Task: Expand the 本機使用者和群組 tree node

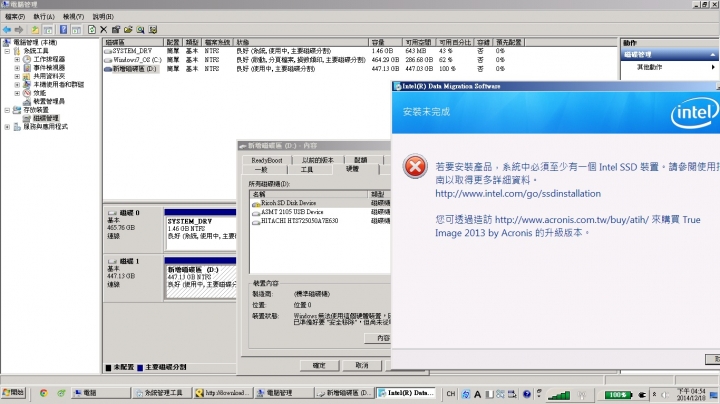Action: click(17, 84)
